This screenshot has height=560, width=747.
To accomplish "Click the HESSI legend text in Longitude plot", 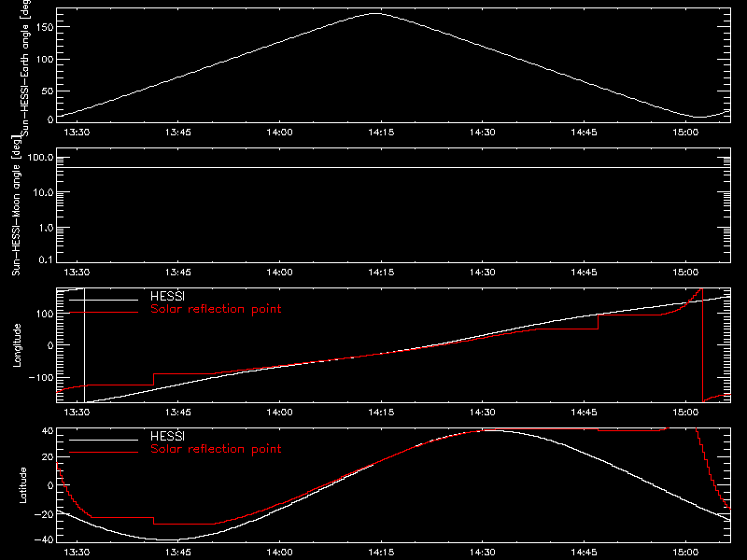I will (167, 296).
